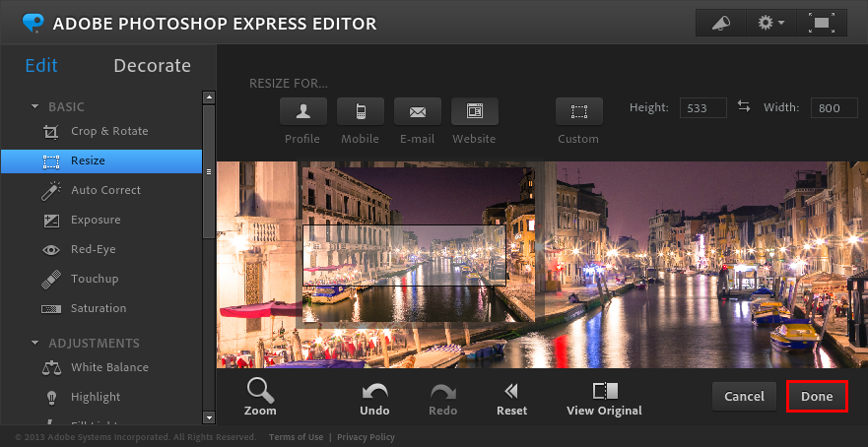Switch to the Edit tab
868x447 pixels.
[41, 65]
